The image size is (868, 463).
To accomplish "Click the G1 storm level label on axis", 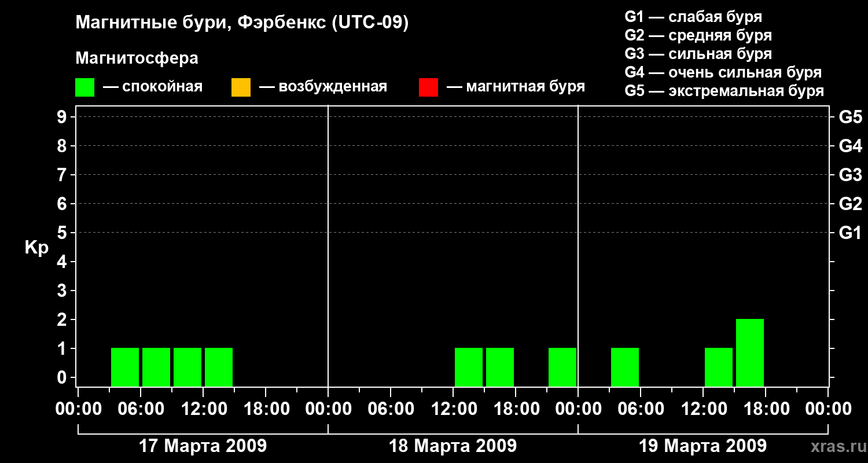I will 850,233.
